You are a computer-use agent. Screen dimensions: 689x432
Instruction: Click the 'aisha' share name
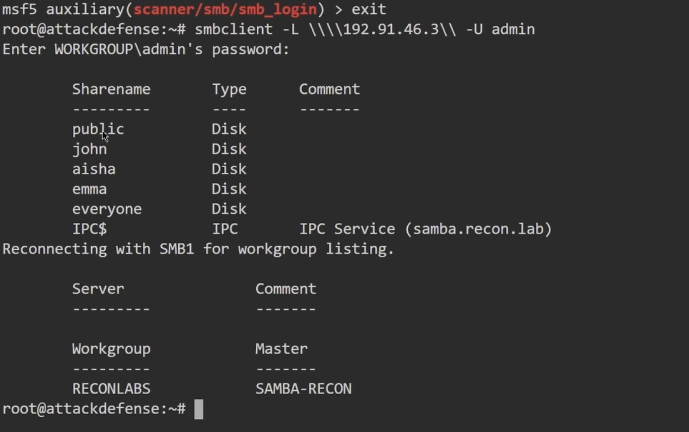pyautogui.click(x=94, y=169)
